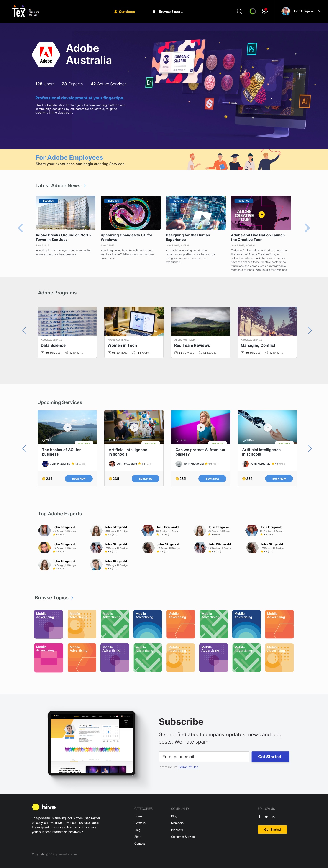Open Contact in footer categories
The width and height of the screenshot is (328, 868).
click(140, 843)
